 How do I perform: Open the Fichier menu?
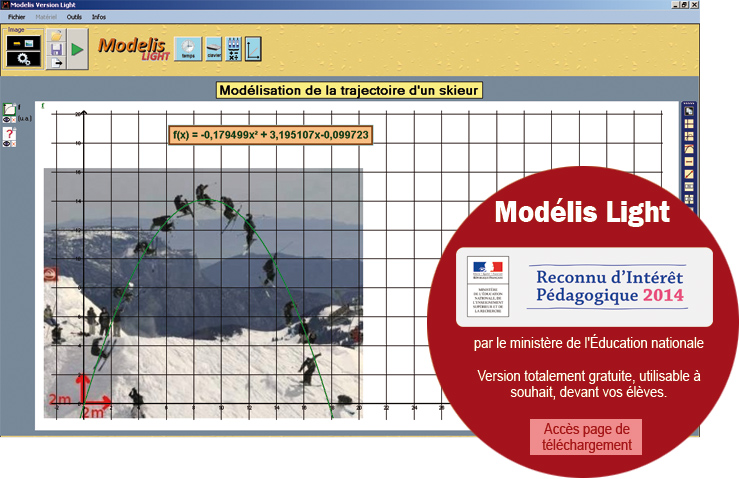click(x=16, y=17)
